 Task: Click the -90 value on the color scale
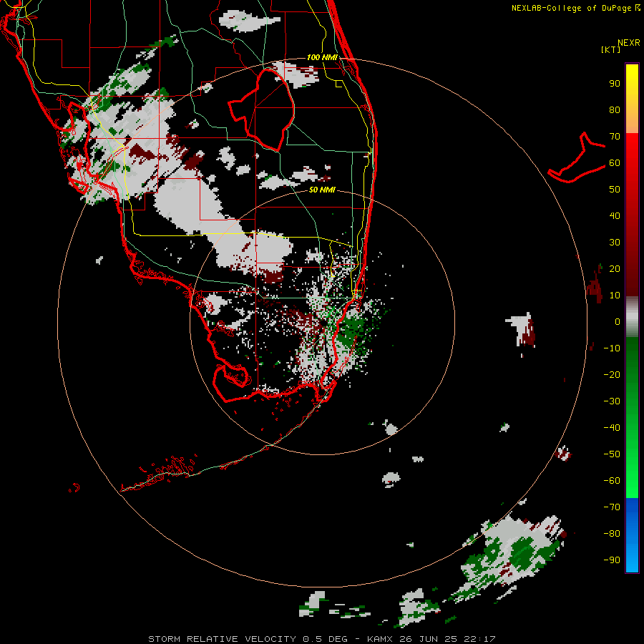[612, 560]
